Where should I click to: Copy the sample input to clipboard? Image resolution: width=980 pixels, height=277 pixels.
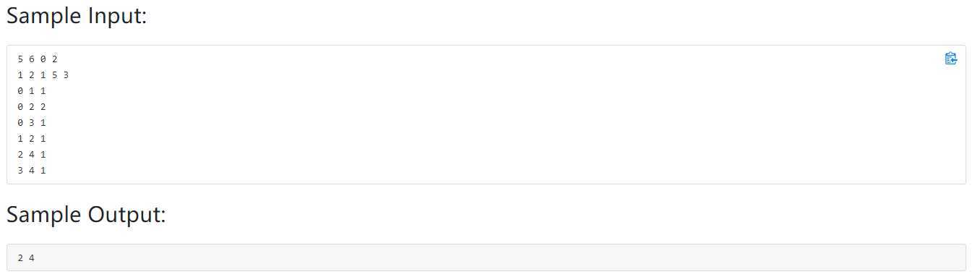[x=951, y=59]
